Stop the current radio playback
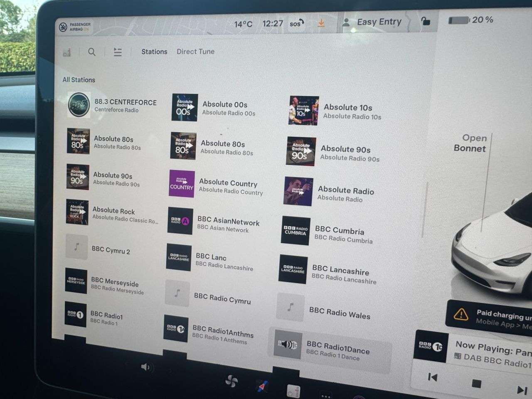This screenshot has width=532, height=399. coord(476,383)
